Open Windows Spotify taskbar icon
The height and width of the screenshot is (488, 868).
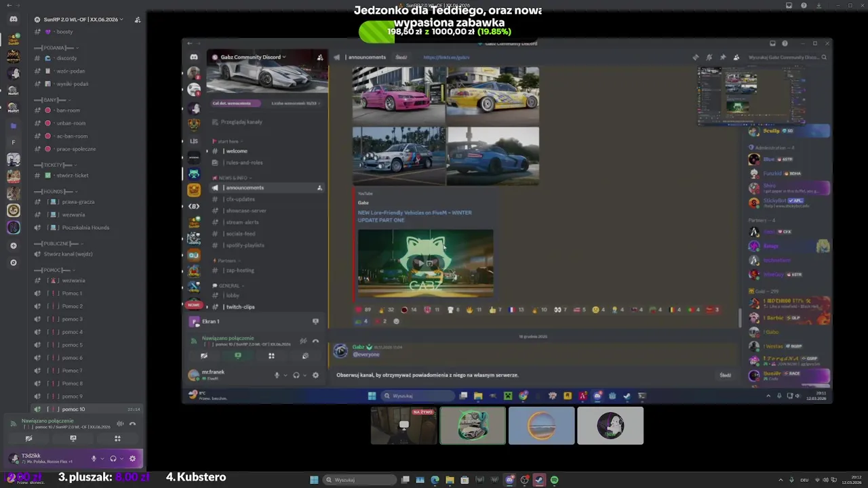pos(554,480)
